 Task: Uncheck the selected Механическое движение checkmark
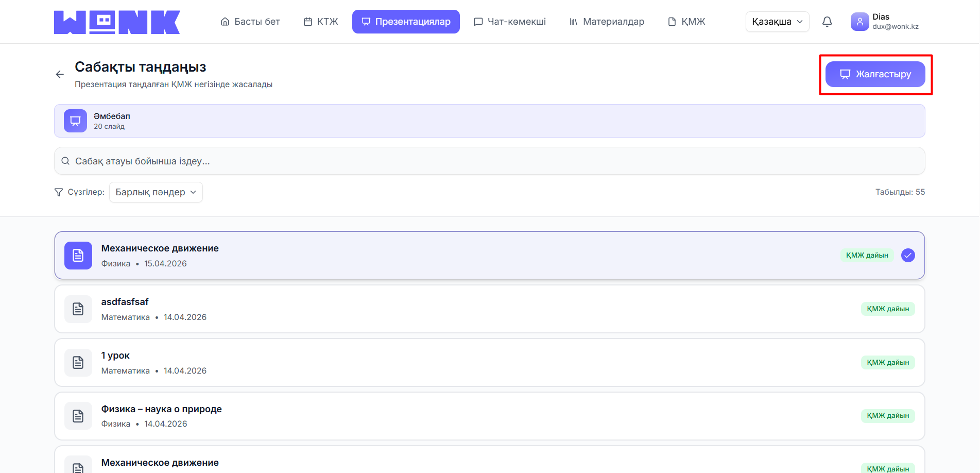tap(908, 256)
